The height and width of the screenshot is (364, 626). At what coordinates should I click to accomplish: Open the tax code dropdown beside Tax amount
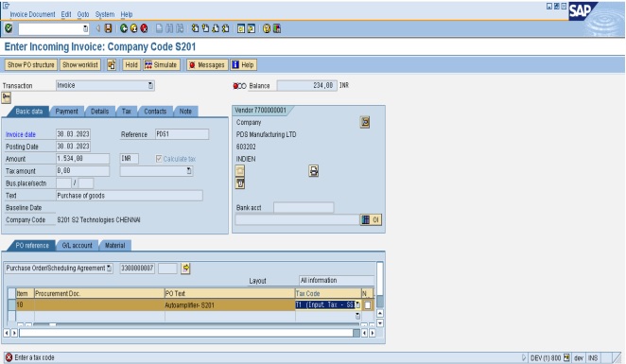(189, 171)
